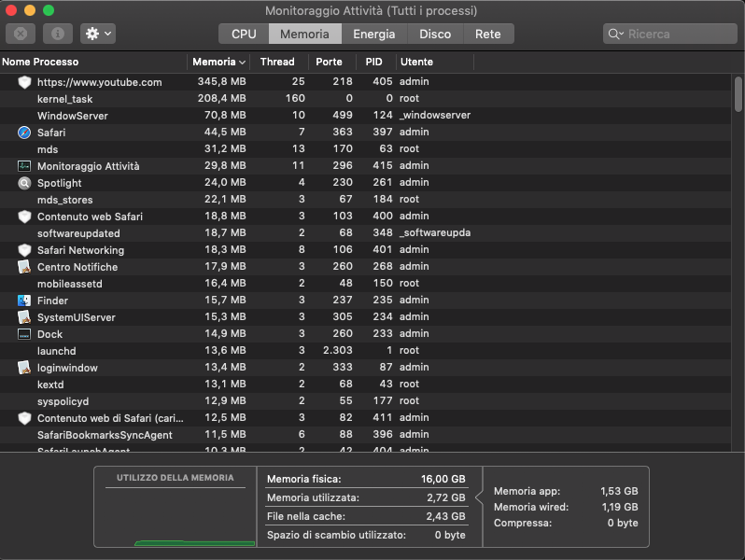Viewport: 745px width, 560px height.
Task: Select the kernel_task process row
Action: point(365,99)
